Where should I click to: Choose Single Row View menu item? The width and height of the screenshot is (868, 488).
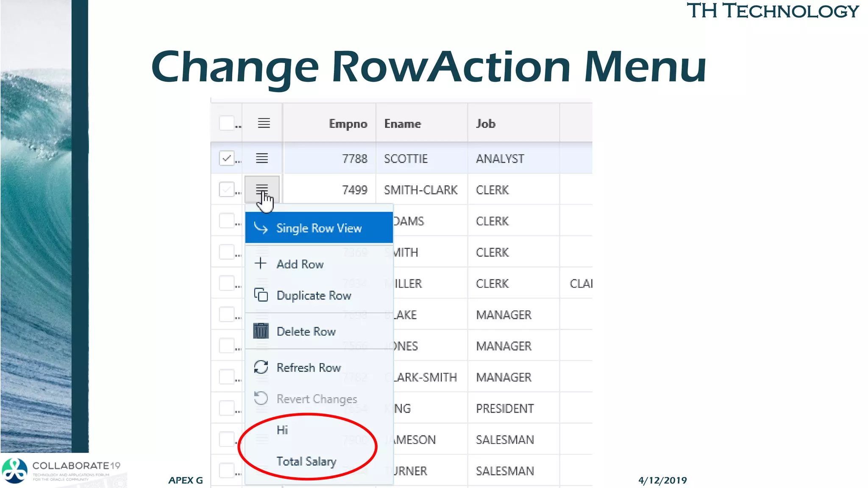coord(319,228)
